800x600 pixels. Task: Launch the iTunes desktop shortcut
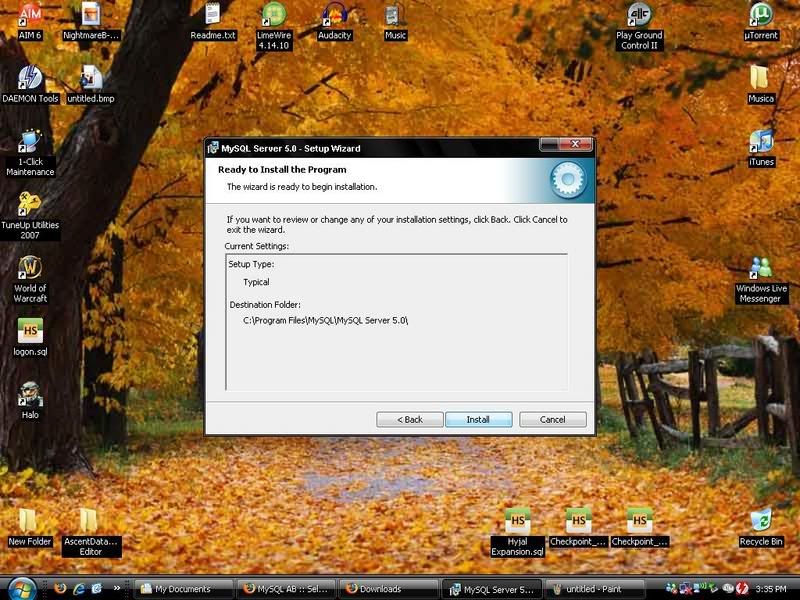pos(761,148)
